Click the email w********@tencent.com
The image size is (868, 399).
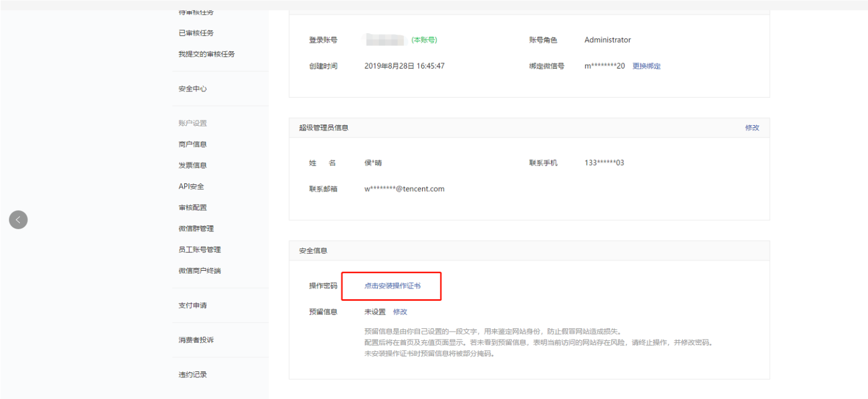[404, 189]
